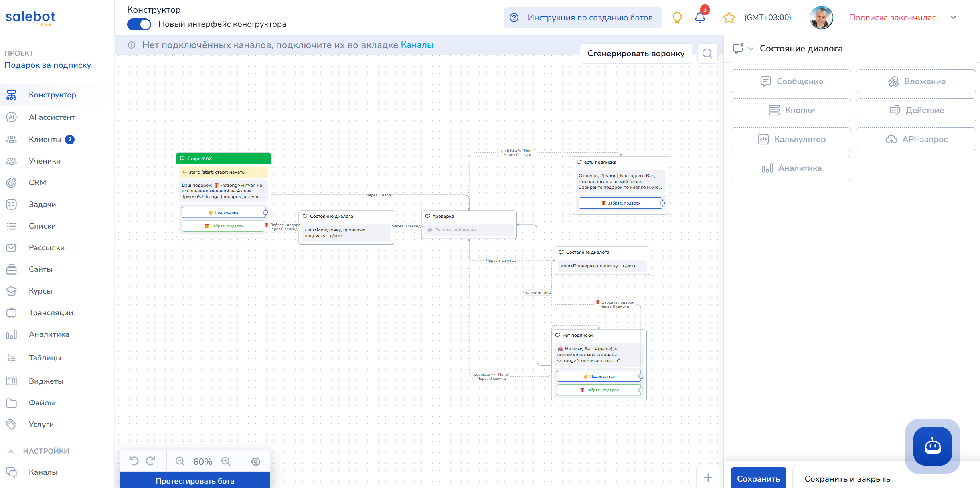This screenshot has width=980, height=488.
Task: Click the Списки sidebar icon
Action: (11, 226)
